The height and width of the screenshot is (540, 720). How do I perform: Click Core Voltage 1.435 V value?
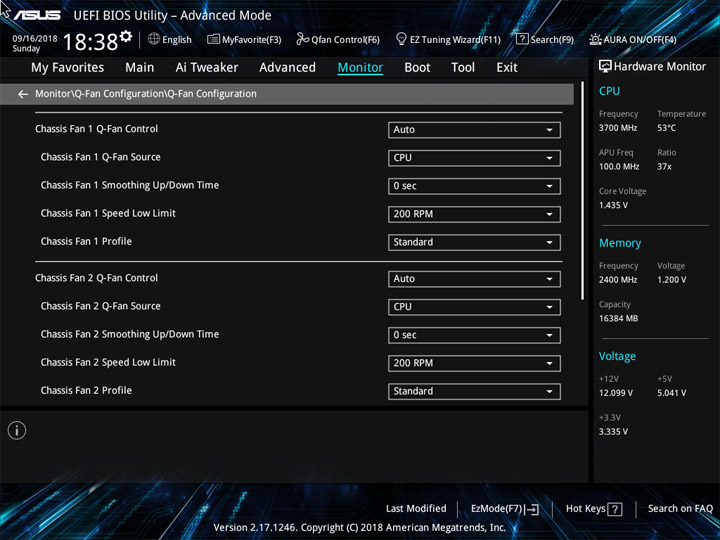point(613,205)
